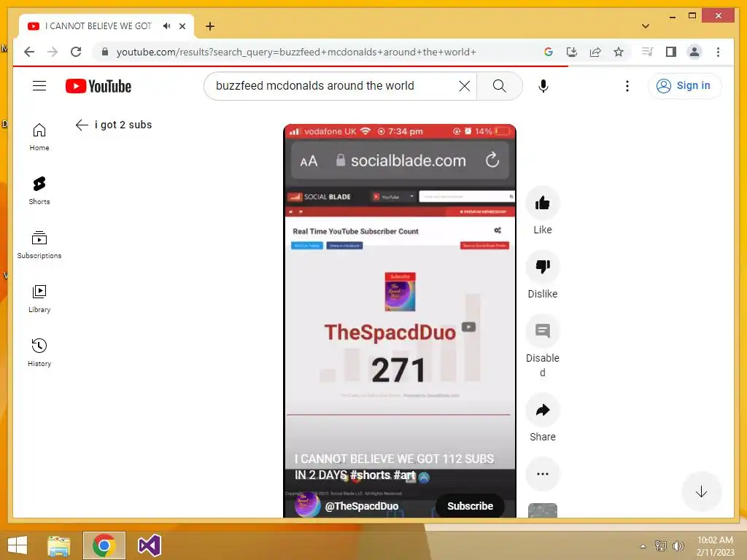Go back from 'i got 2 subs'
Screen dimensions: 747x560
coord(82,125)
